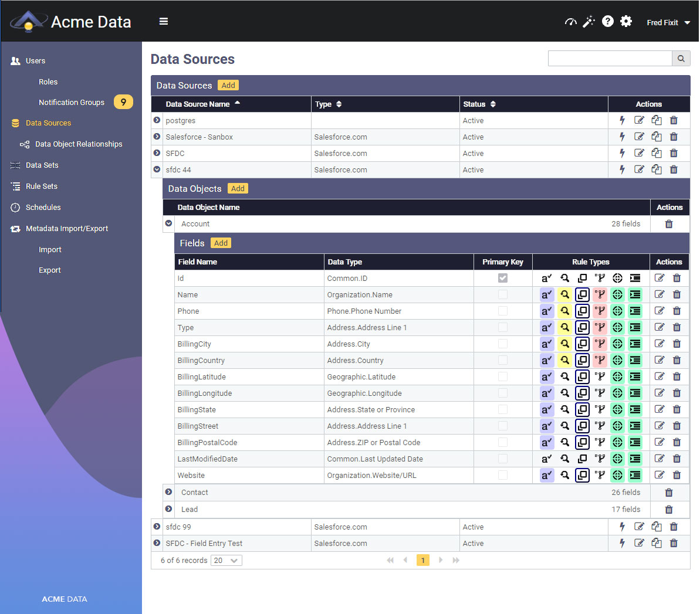Screen dimensions: 700x614
Task: Delete the Name field
Action: [x=677, y=294]
